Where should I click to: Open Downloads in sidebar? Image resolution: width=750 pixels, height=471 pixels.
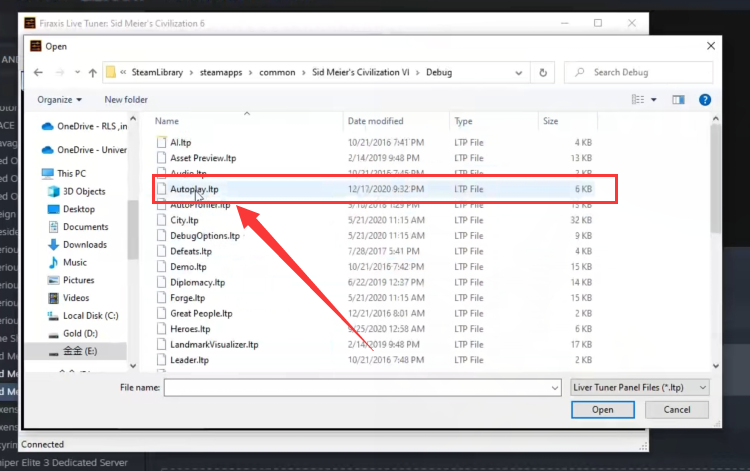[77, 244]
